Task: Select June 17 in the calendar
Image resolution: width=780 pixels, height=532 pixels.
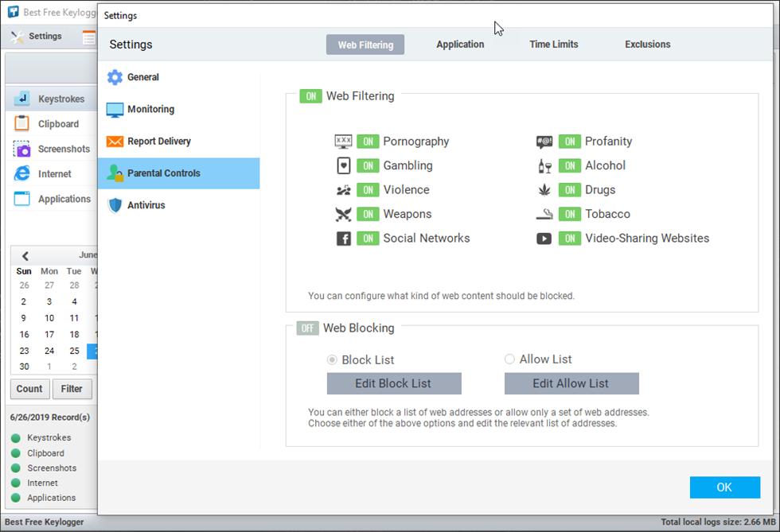Action: (x=49, y=335)
